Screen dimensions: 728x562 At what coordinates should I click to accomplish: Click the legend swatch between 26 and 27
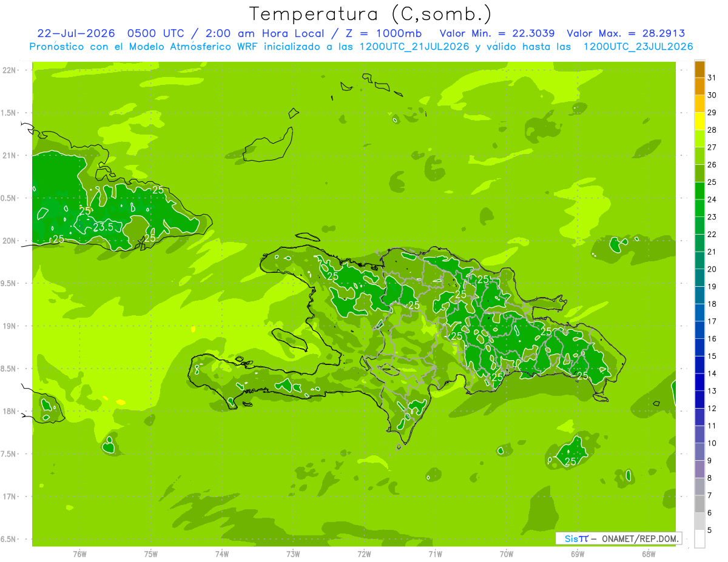699,156
